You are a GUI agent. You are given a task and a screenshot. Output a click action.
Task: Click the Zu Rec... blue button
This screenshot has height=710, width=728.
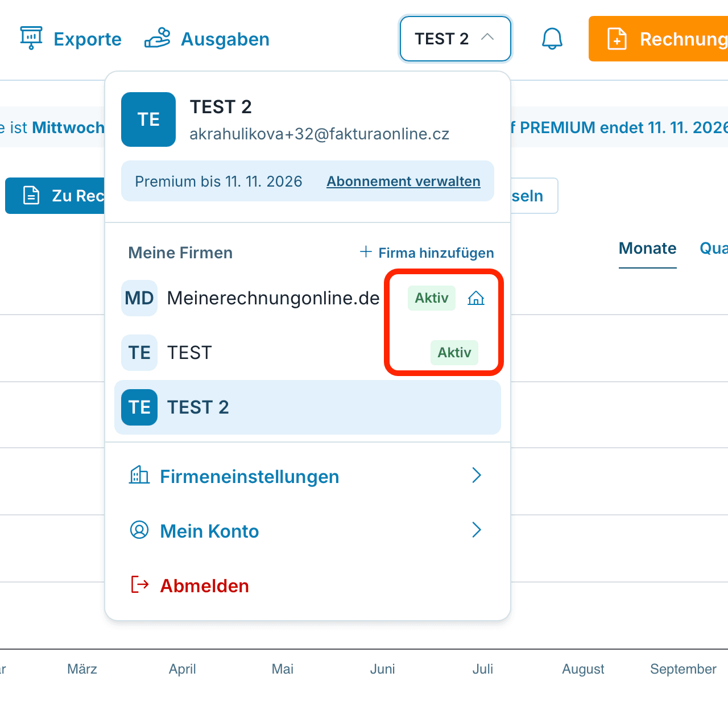[x=55, y=196]
